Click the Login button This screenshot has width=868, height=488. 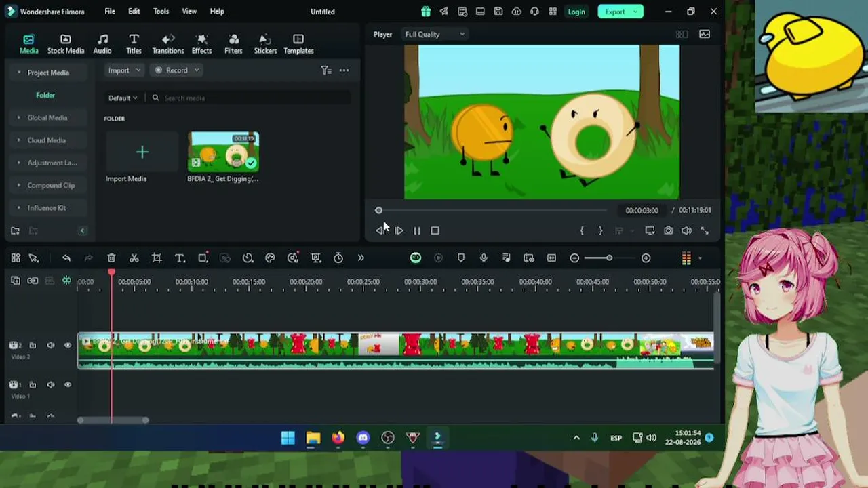click(x=576, y=12)
